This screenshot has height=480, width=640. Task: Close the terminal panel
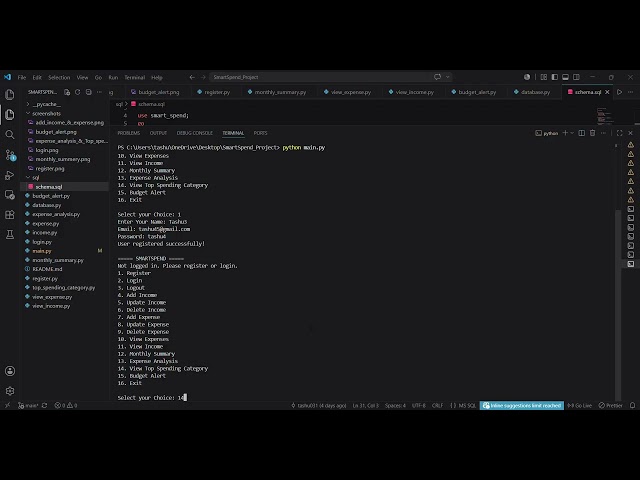coord(630,133)
